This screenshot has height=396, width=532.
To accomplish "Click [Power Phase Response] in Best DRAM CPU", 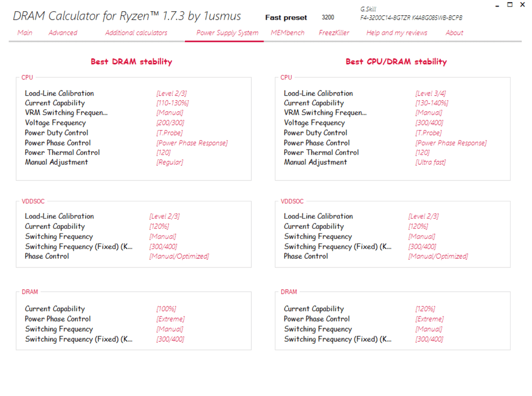I will point(192,143).
